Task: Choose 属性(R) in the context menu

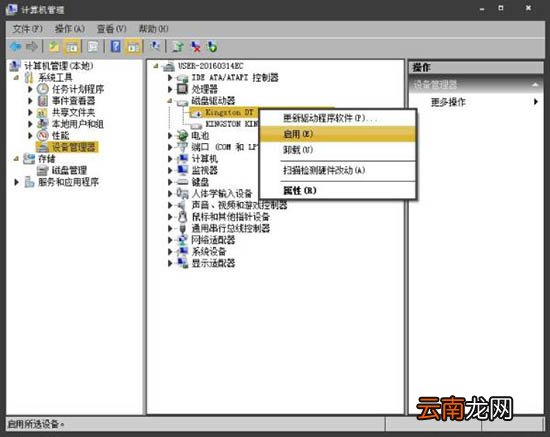Action: 337,190
